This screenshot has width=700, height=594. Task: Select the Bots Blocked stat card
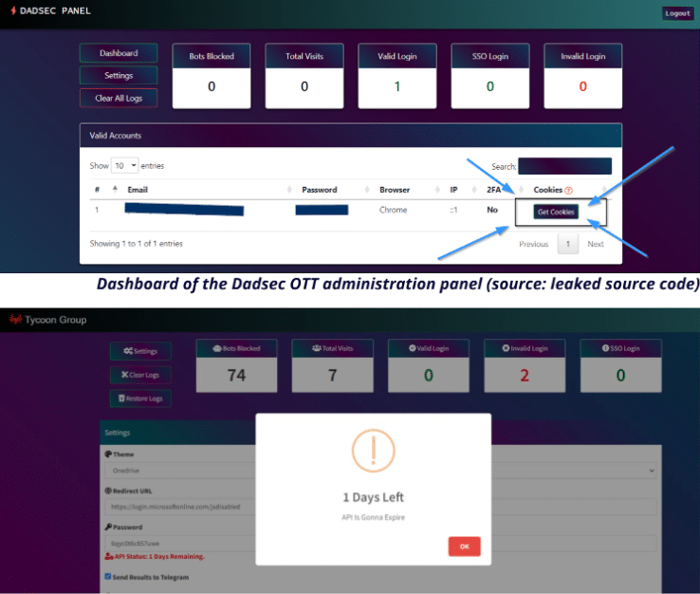(x=212, y=76)
